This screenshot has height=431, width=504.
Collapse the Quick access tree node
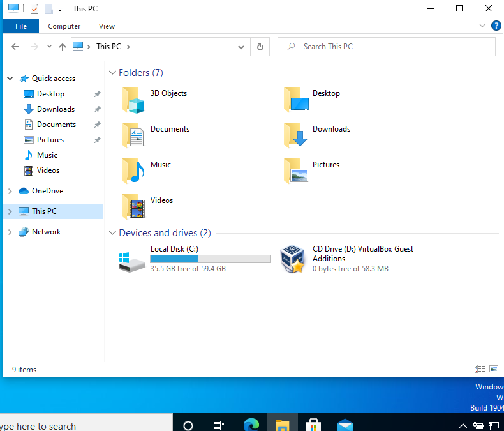[x=10, y=78]
